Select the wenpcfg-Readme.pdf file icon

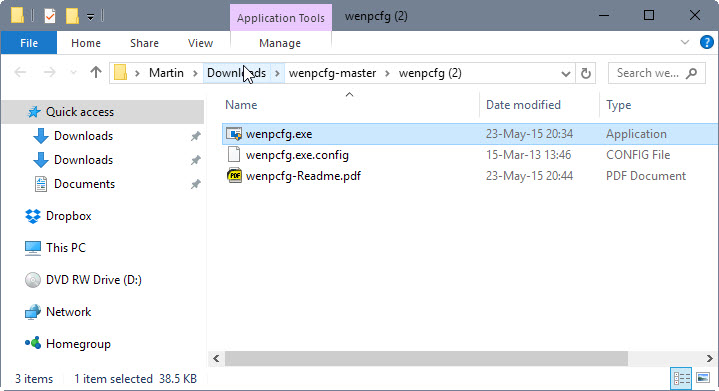tap(234, 176)
